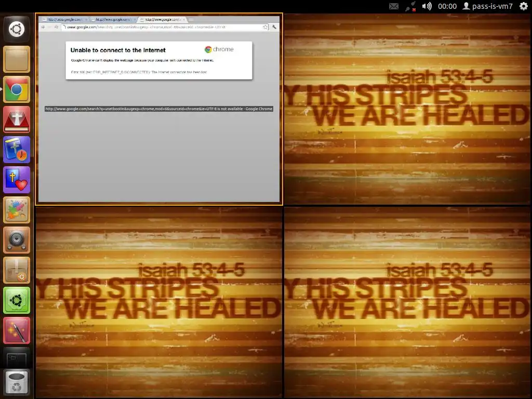
Task: Open the pass-is-vm7 user menu
Action: pyautogui.click(x=488, y=6)
